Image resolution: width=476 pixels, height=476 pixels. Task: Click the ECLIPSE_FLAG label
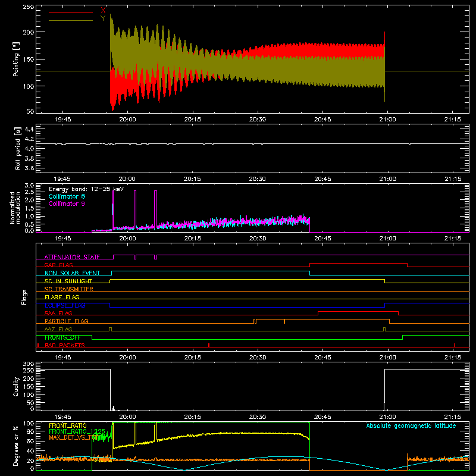pyautogui.click(x=65, y=305)
